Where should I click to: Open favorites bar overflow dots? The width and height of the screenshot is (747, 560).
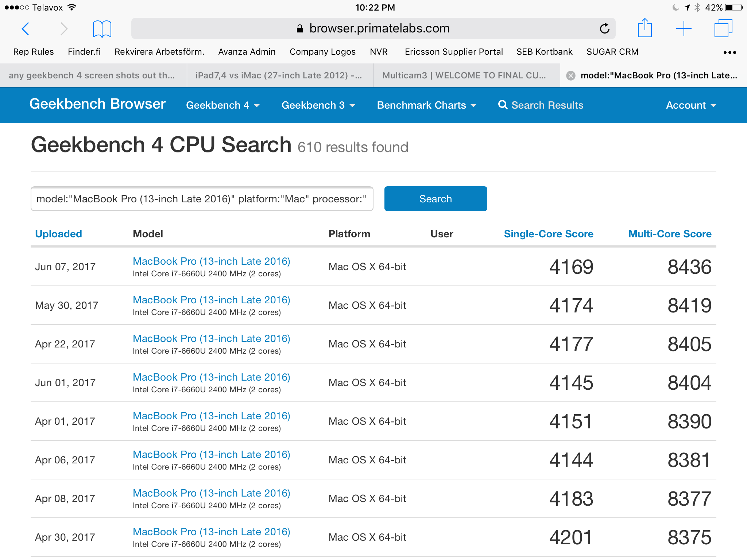pos(729,52)
